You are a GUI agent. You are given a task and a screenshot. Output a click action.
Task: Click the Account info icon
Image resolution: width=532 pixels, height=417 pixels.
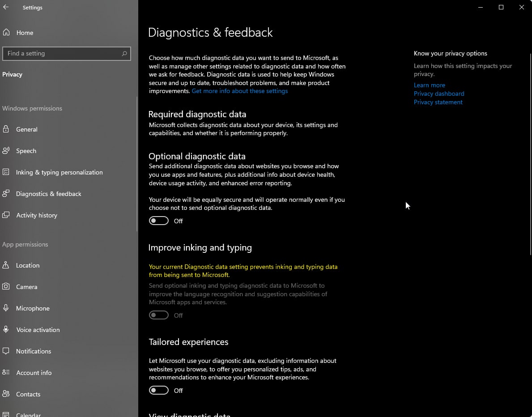tap(6, 372)
